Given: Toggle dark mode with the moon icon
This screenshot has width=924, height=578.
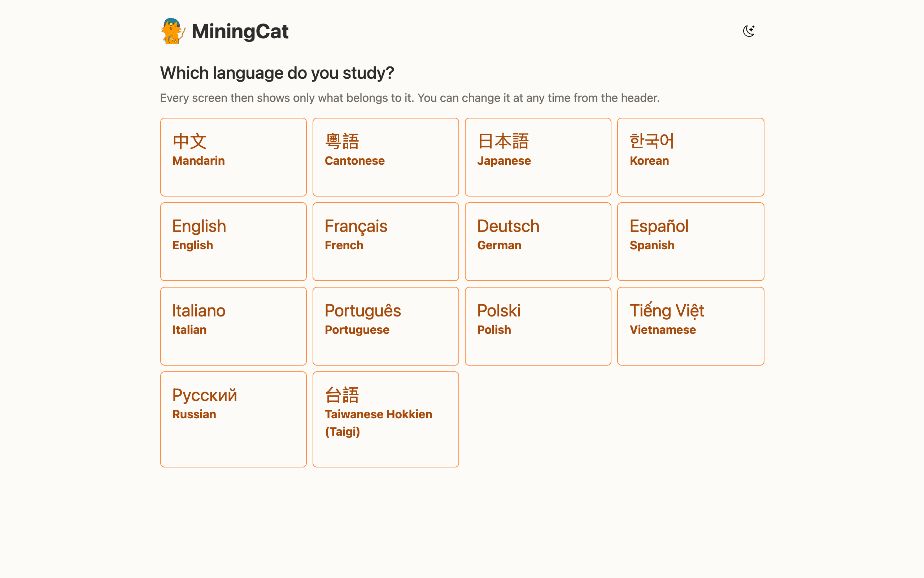Looking at the screenshot, I should (749, 31).
